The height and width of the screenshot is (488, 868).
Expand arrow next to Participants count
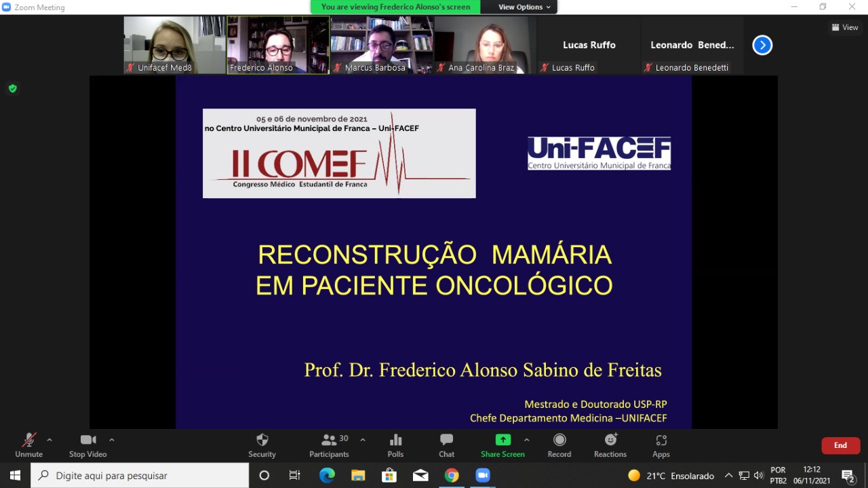tap(363, 440)
